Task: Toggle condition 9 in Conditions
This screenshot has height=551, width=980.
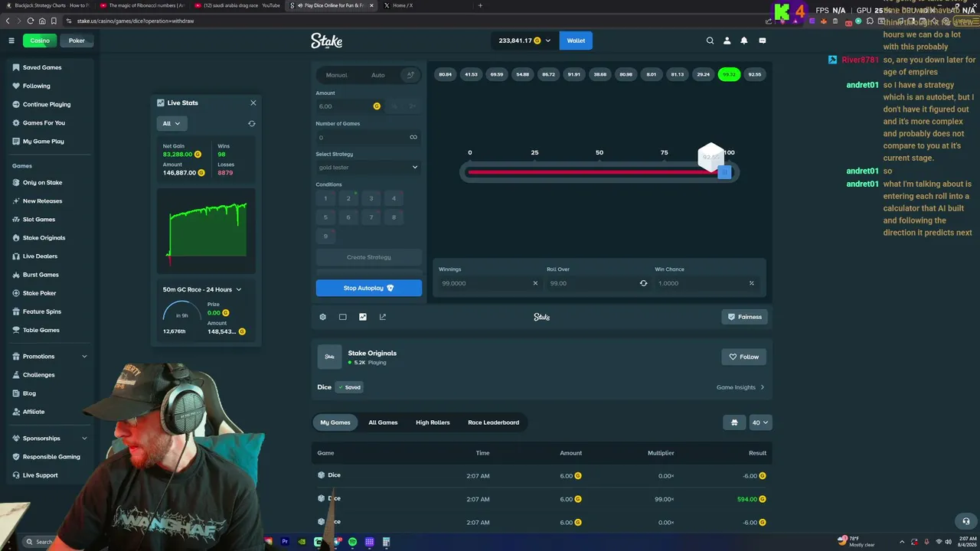Action: coord(325,236)
